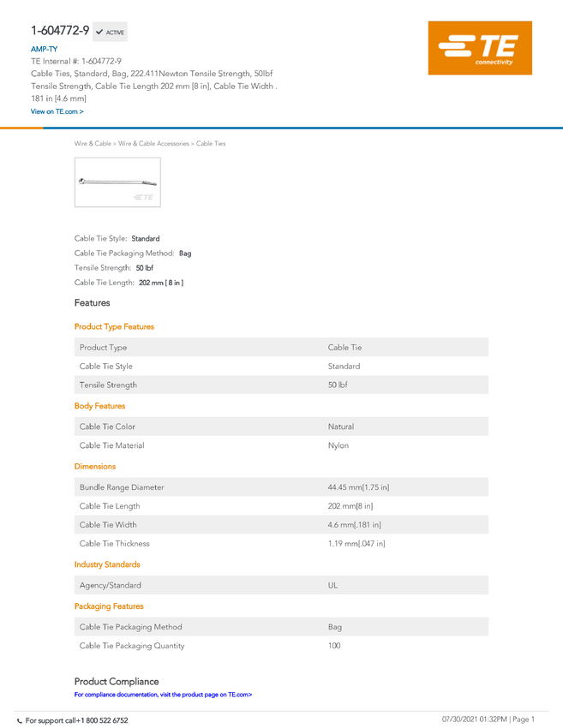Viewport: 563px width, 728px height.
Task: Select Bag value in packaging table
Action: (335, 627)
